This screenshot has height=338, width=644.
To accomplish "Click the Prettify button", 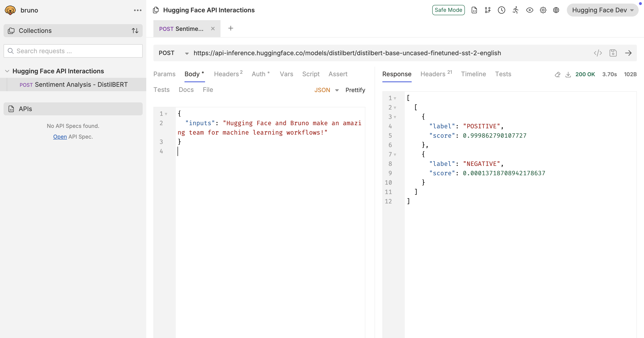I will (x=355, y=90).
